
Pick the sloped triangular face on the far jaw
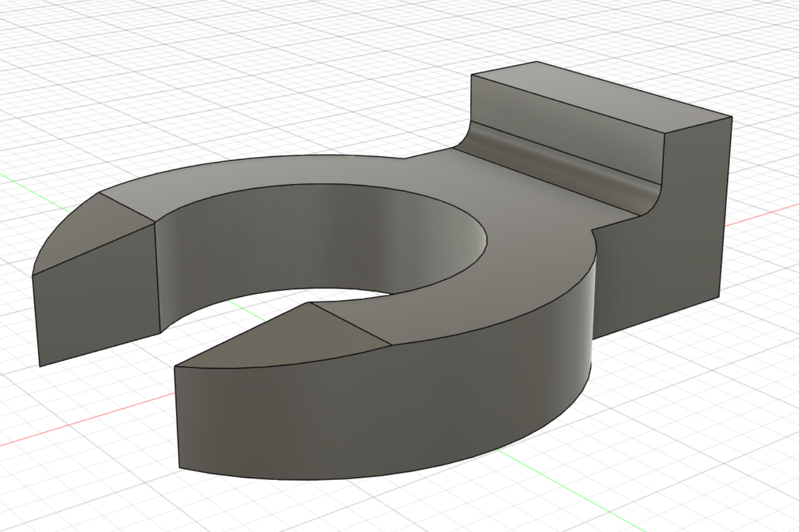(x=95, y=232)
